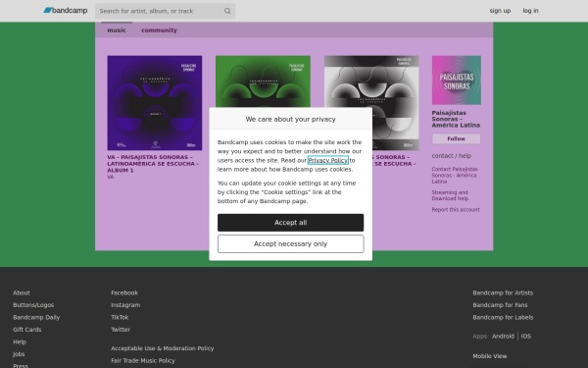
Task: Follow Paisajistas Sonoras - América Latina
Action: [x=456, y=138]
